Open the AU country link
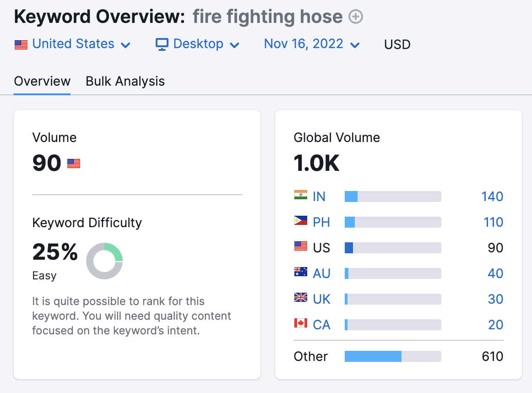532x393 pixels. pos(321,273)
